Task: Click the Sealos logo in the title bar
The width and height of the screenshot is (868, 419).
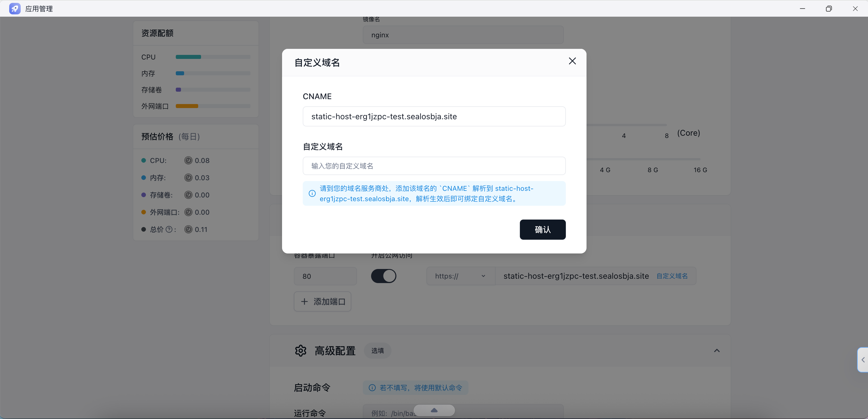Action: pos(15,8)
